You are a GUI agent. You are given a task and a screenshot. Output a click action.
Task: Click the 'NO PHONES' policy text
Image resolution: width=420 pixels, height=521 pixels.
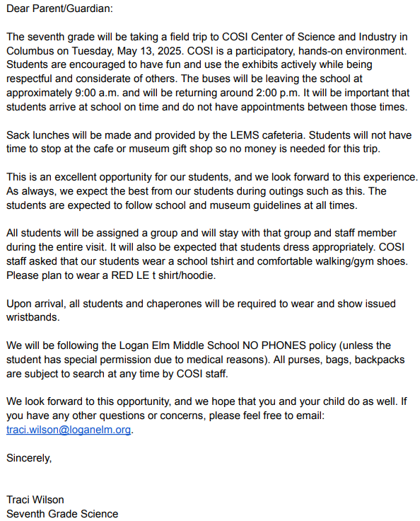point(274,345)
